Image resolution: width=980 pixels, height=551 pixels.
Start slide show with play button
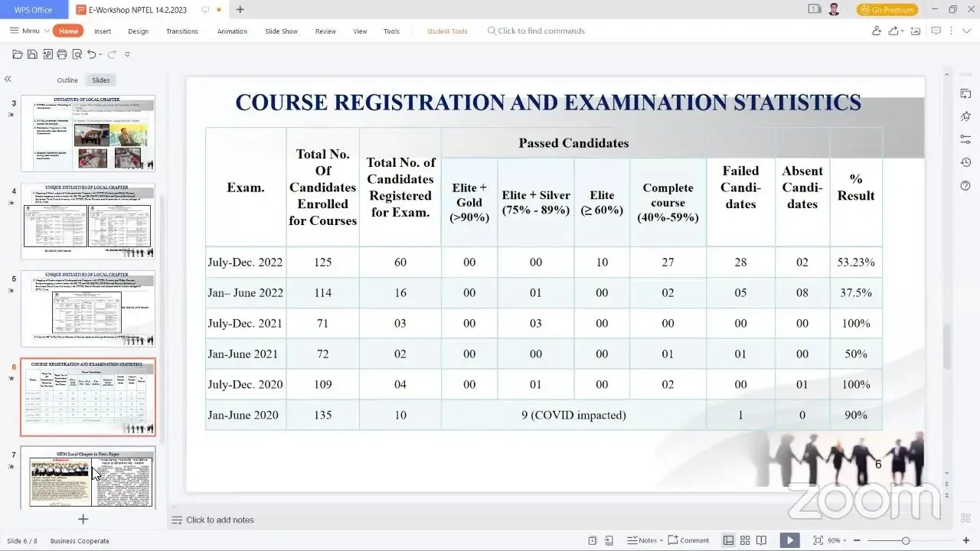pos(789,540)
